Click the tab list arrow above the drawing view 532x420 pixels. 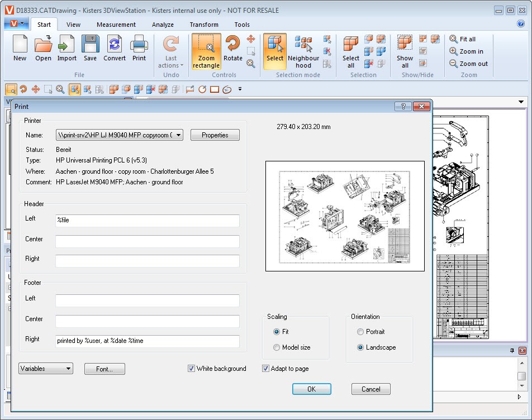click(521, 102)
